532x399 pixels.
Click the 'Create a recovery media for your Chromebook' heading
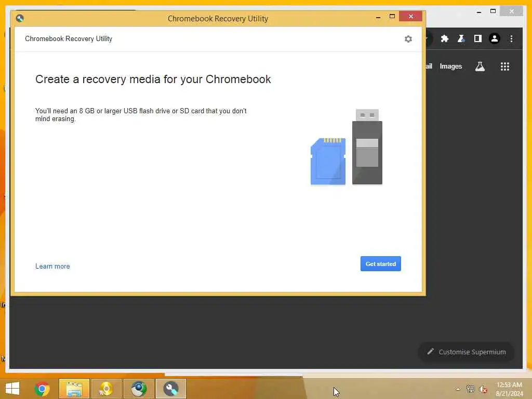(x=153, y=79)
